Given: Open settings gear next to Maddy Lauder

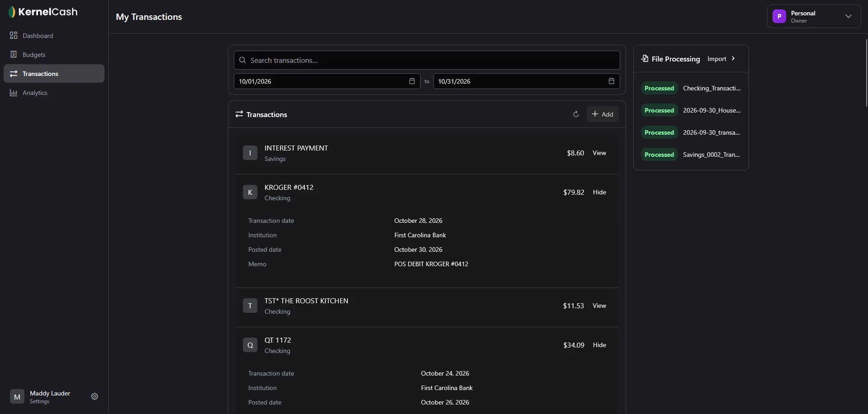Looking at the screenshot, I should click(x=95, y=396).
